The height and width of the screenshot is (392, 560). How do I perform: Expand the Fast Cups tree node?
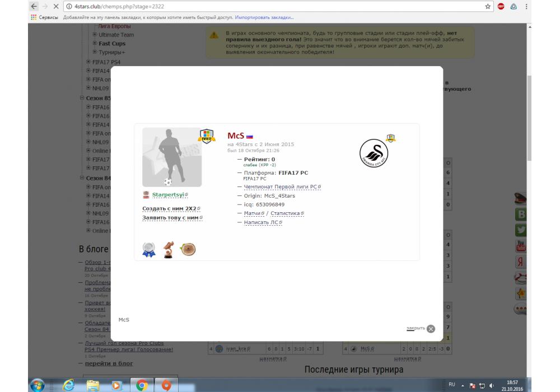[95, 44]
